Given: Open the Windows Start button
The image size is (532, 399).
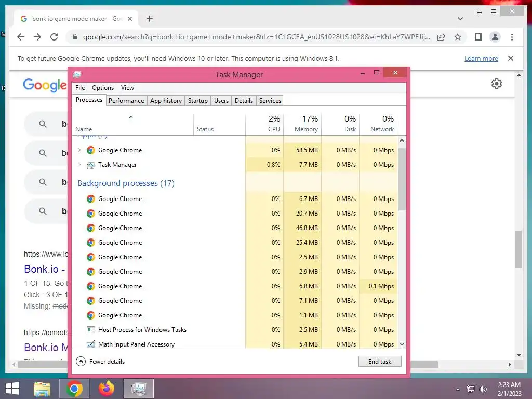Looking at the screenshot, I should click(x=12, y=389).
